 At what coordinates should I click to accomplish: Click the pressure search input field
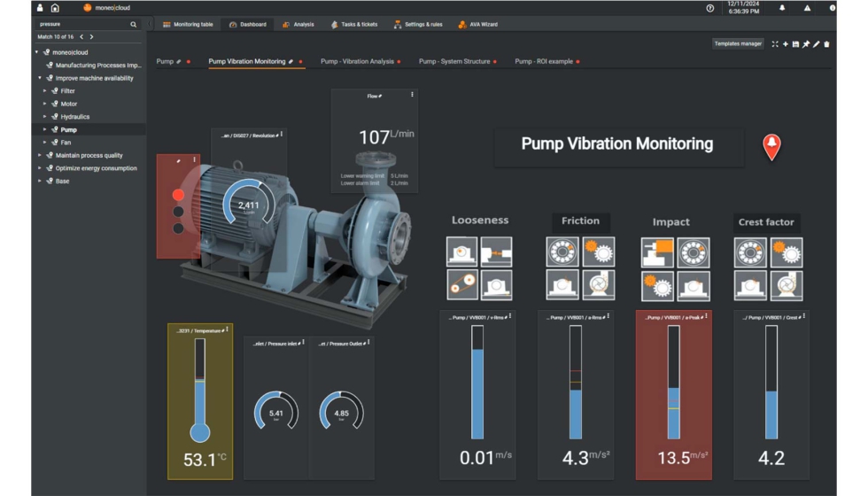coord(80,25)
